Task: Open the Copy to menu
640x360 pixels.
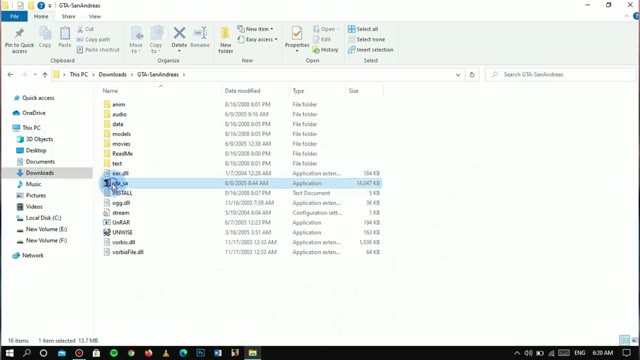Action: (156, 40)
